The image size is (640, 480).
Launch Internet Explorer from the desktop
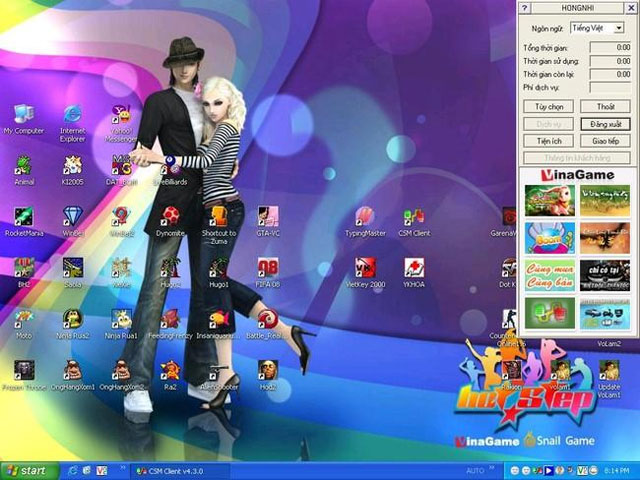[73, 123]
